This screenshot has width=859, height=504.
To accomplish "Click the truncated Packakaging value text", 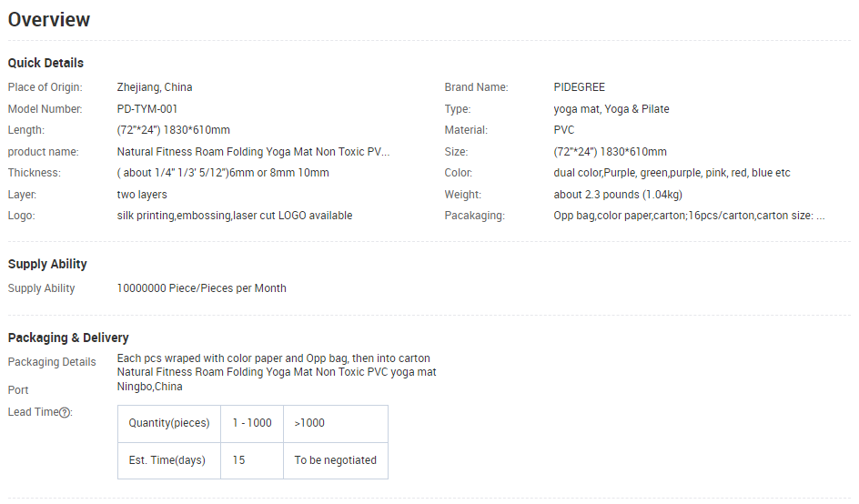I will tap(689, 216).
